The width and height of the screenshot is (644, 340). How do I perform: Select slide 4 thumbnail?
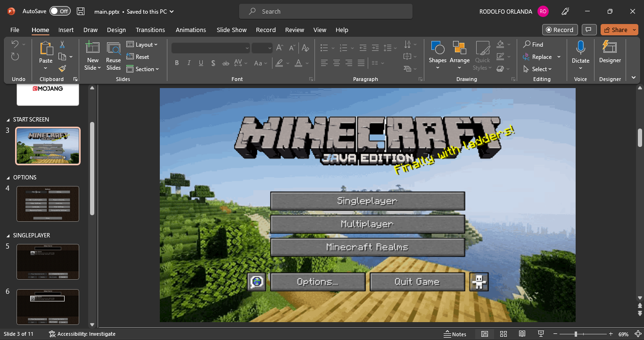[x=48, y=203]
